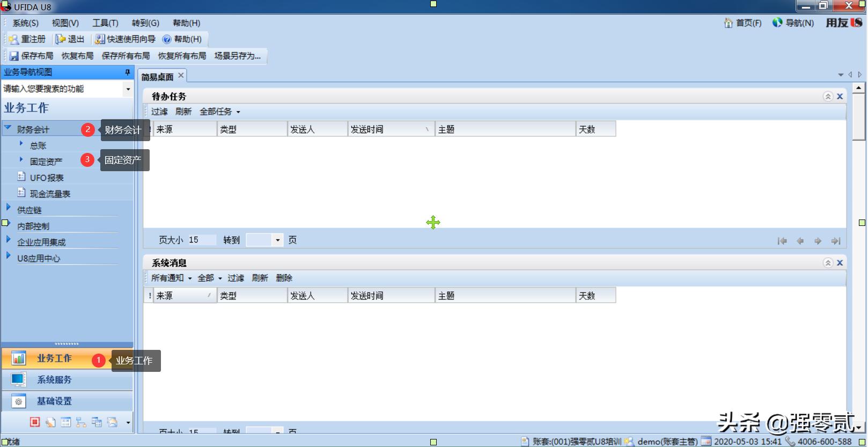The height and width of the screenshot is (447, 868).
Task: Click 恢复布局 button
Action: (x=77, y=56)
